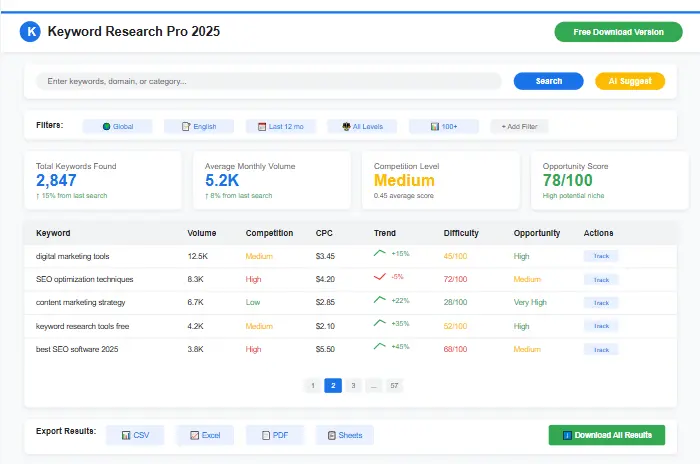
Task: Jump to page 57 of results
Action: pos(394,385)
